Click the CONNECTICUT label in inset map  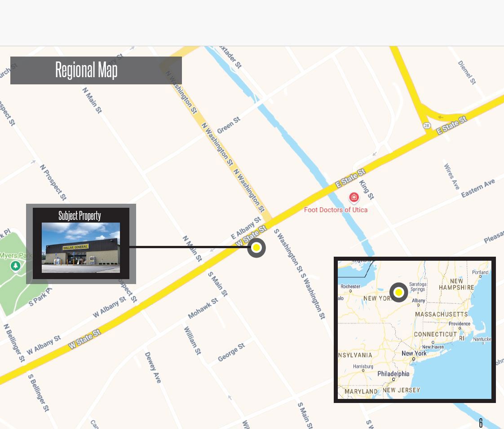click(x=435, y=334)
